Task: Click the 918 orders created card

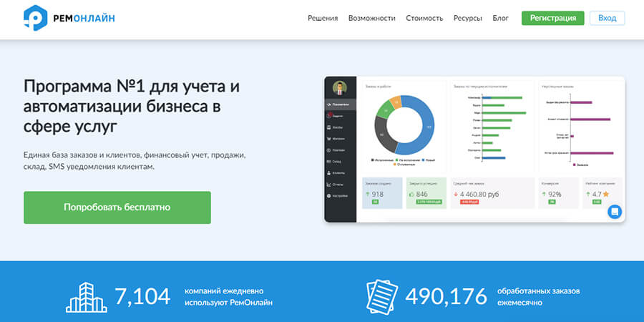Action: click(x=382, y=193)
